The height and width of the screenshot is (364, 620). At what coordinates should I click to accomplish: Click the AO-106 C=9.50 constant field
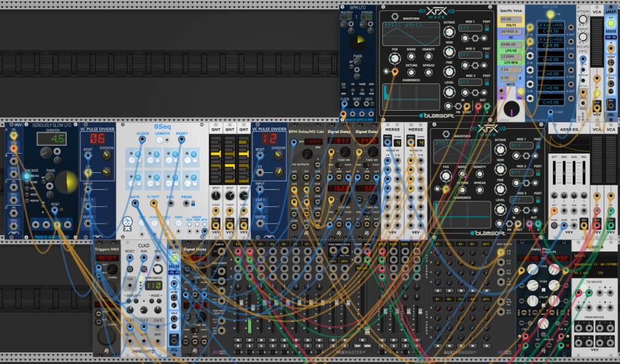pos(550,31)
